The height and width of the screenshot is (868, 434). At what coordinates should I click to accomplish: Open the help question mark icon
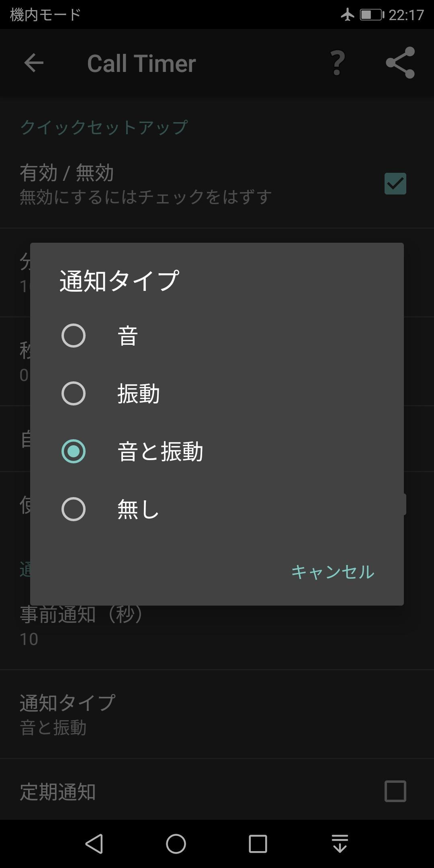pos(338,63)
